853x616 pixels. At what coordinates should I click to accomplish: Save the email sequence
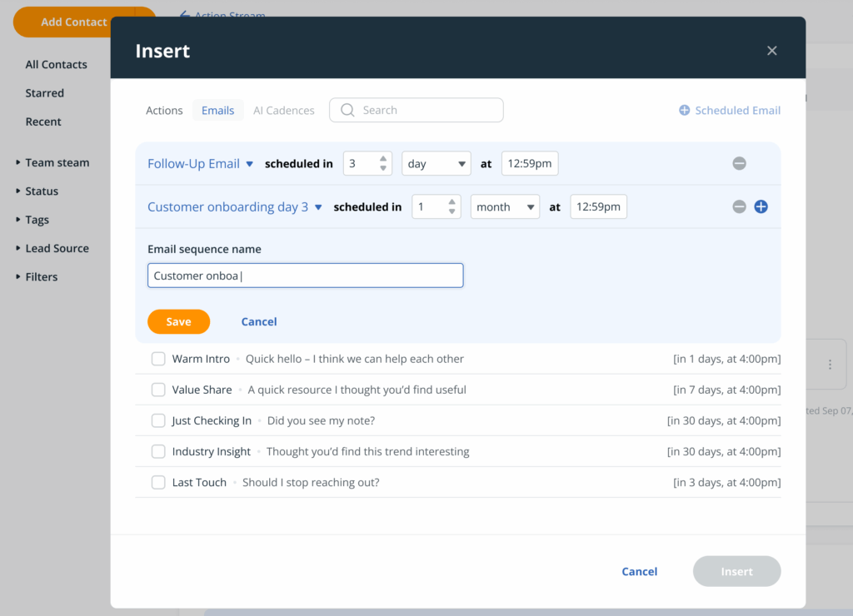click(178, 321)
